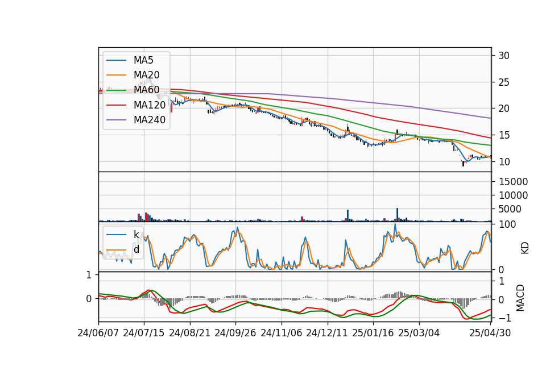This screenshot has width=546, height=392.
Task: Click the 24/07/15 date tick label
Action: 144,333
